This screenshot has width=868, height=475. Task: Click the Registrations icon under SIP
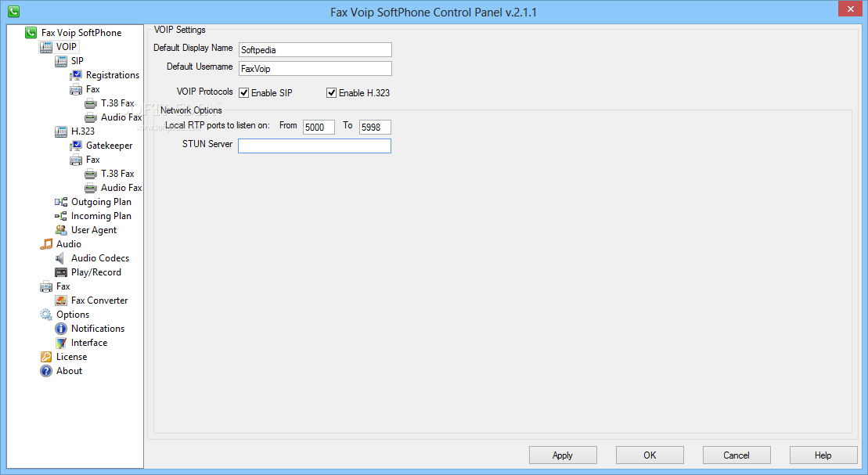click(x=76, y=75)
